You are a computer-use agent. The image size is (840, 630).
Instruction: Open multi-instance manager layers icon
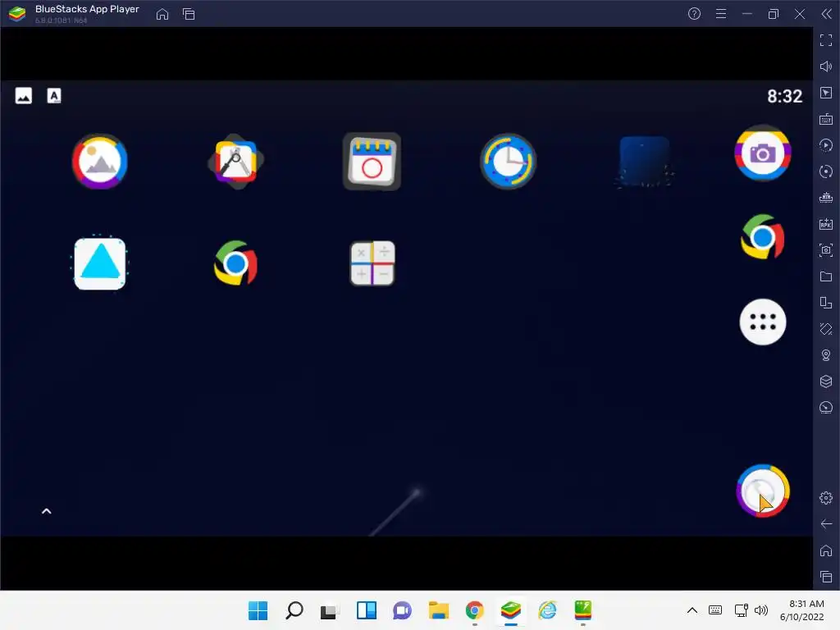[x=826, y=381]
